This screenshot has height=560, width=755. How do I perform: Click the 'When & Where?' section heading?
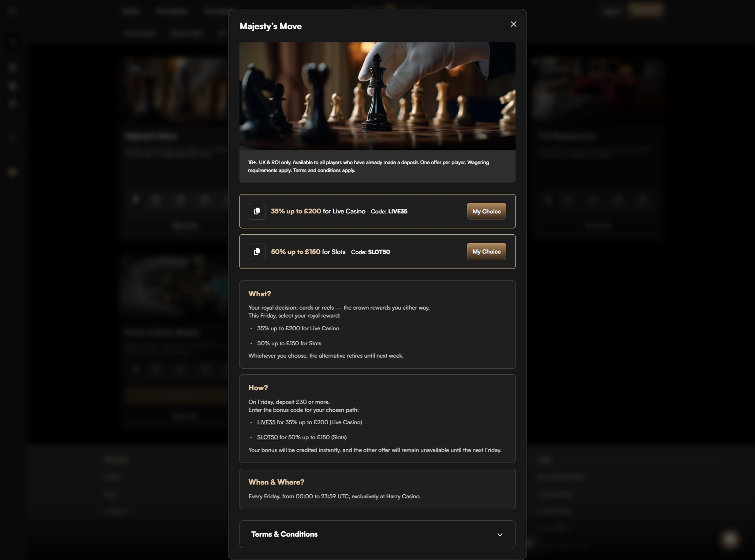(276, 482)
